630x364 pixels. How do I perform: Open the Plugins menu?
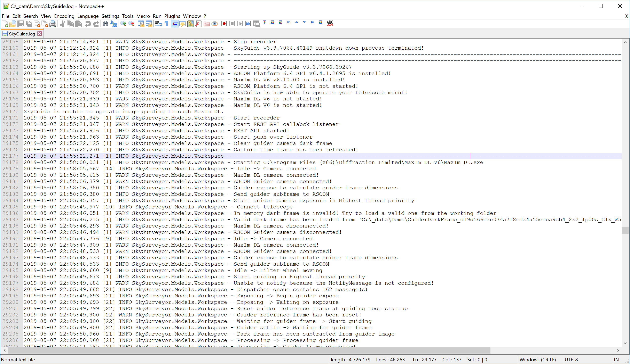172,16
